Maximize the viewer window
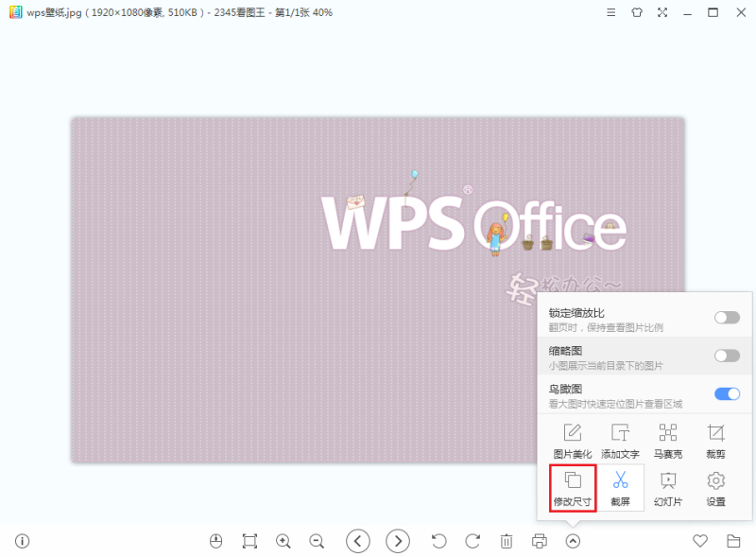 (x=713, y=12)
